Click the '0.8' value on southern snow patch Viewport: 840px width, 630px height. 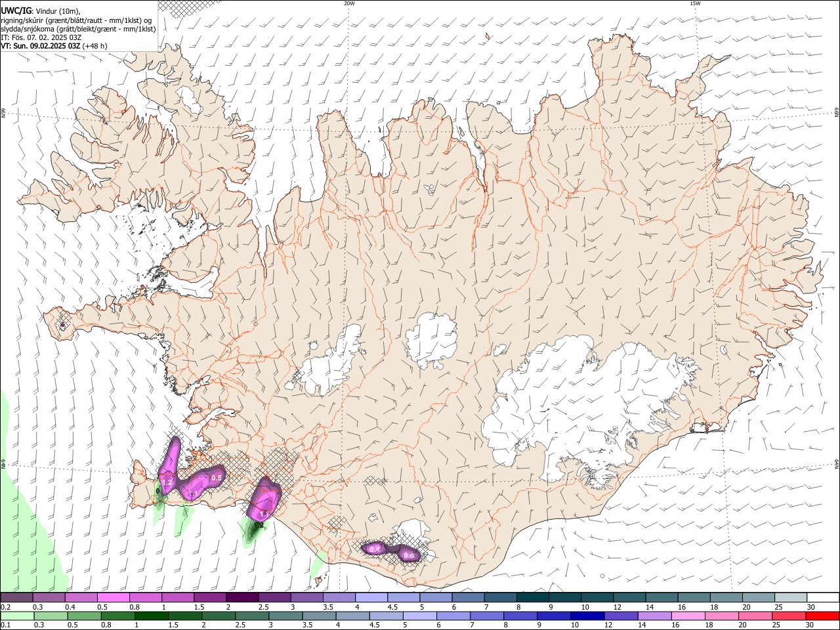click(x=375, y=548)
